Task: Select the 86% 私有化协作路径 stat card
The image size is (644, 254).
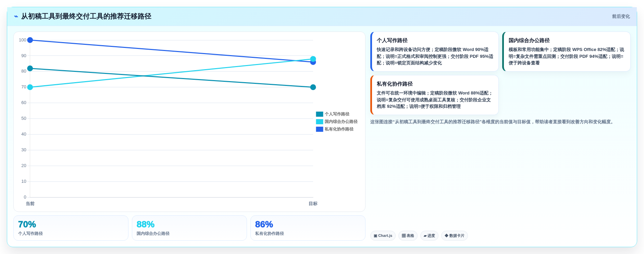Action: (308, 228)
